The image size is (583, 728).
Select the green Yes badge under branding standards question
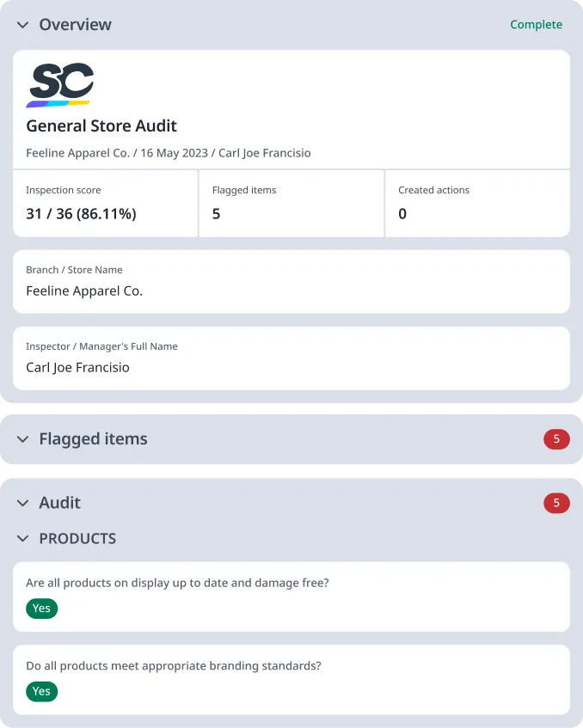[x=41, y=691]
